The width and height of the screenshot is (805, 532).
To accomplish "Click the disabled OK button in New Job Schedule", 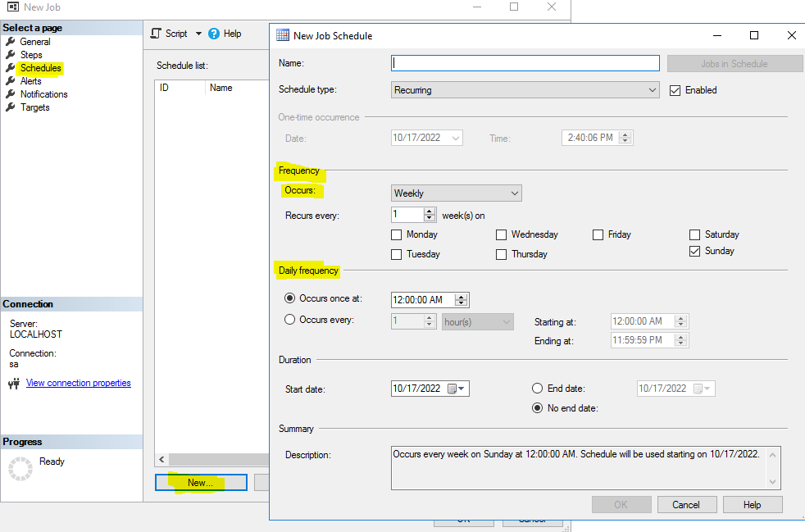I will pyautogui.click(x=621, y=504).
